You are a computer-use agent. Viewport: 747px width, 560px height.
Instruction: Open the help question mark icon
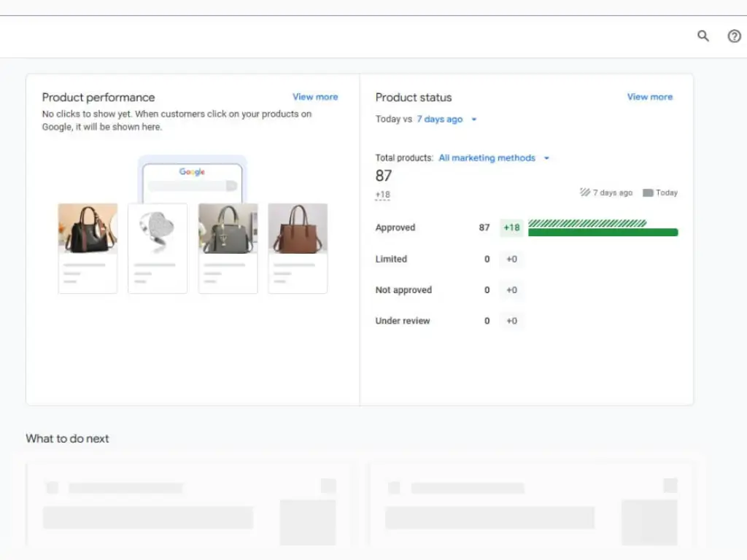click(734, 36)
